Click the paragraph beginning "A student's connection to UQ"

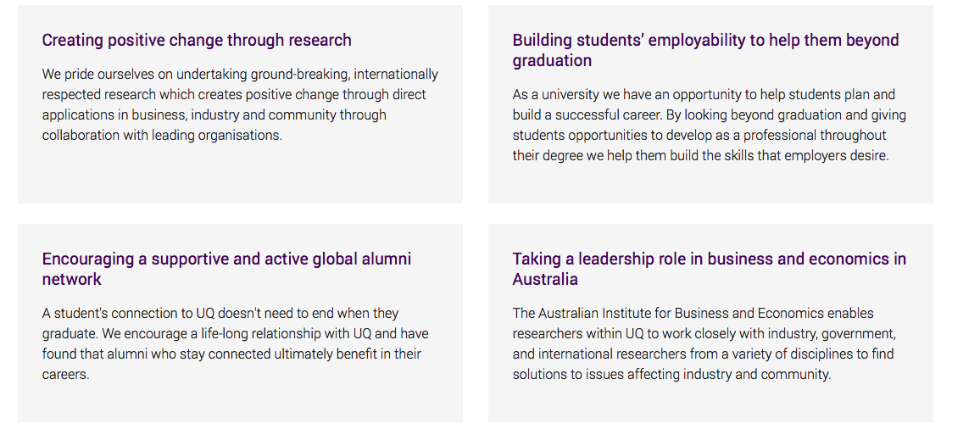point(235,343)
